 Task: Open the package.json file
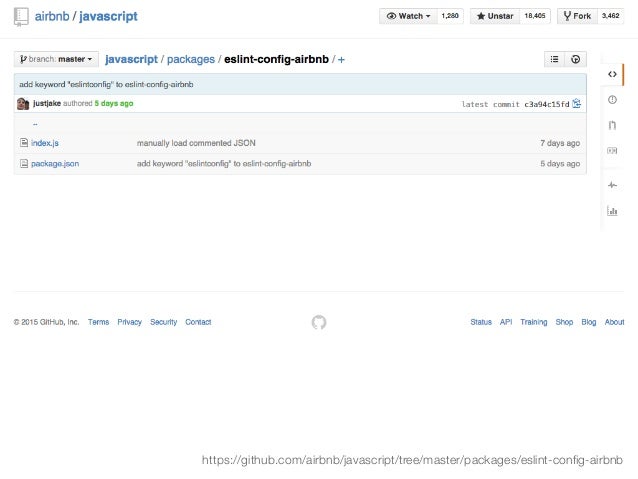pos(55,164)
